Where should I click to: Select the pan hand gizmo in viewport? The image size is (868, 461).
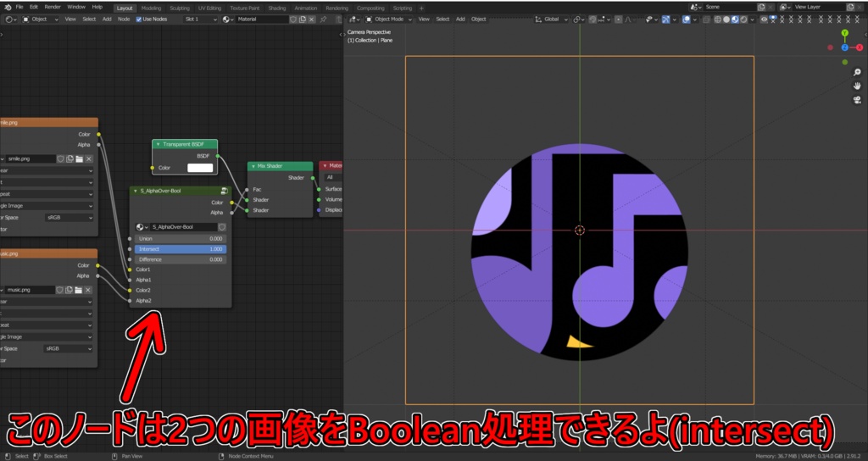857,86
